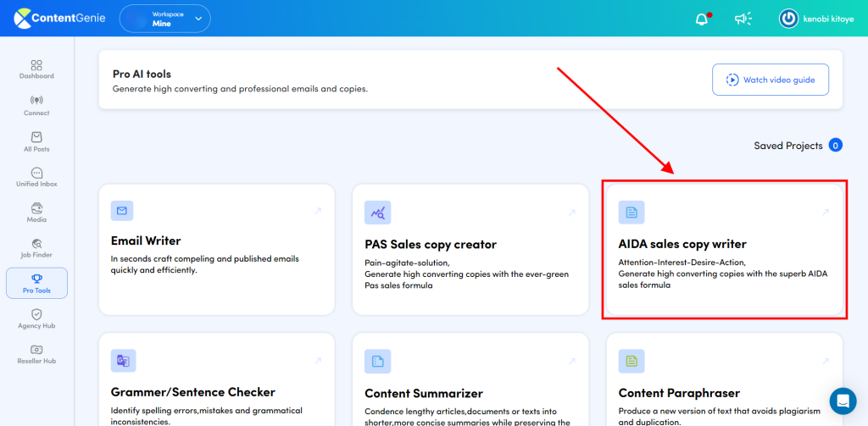Open AIDA sales copy writer title
This screenshot has height=426, width=868.
(682, 244)
